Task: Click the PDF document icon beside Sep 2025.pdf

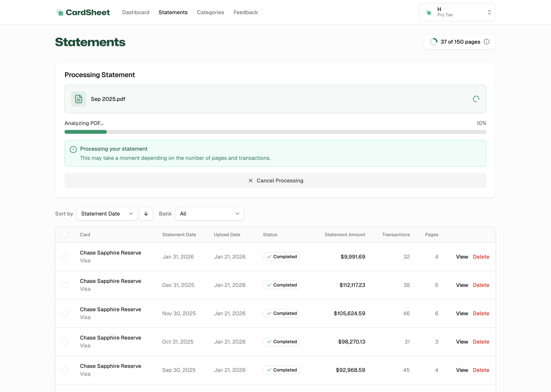Action: click(x=78, y=99)
